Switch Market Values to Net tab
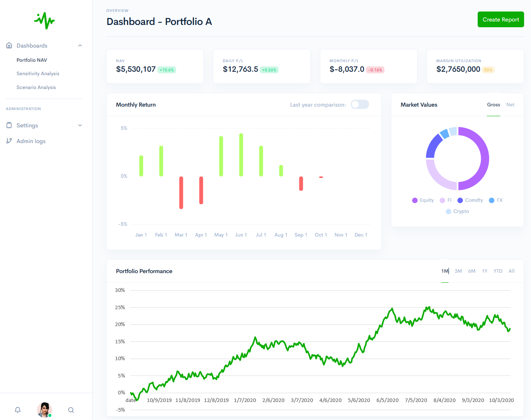The height and width of the screenshot is (420, 531). (x=510, y=105)
